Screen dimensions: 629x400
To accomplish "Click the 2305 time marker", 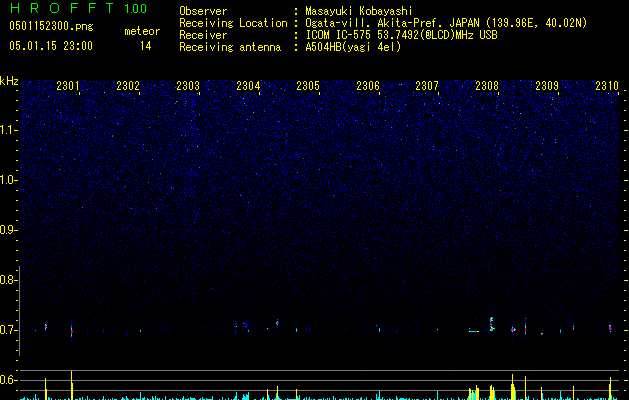I will coord(308,85).
